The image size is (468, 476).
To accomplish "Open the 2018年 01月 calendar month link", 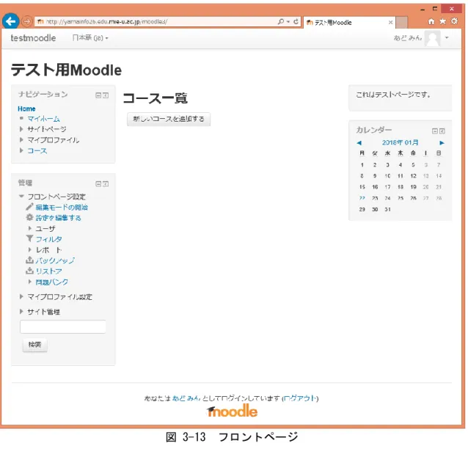I will tap(401, 142).
